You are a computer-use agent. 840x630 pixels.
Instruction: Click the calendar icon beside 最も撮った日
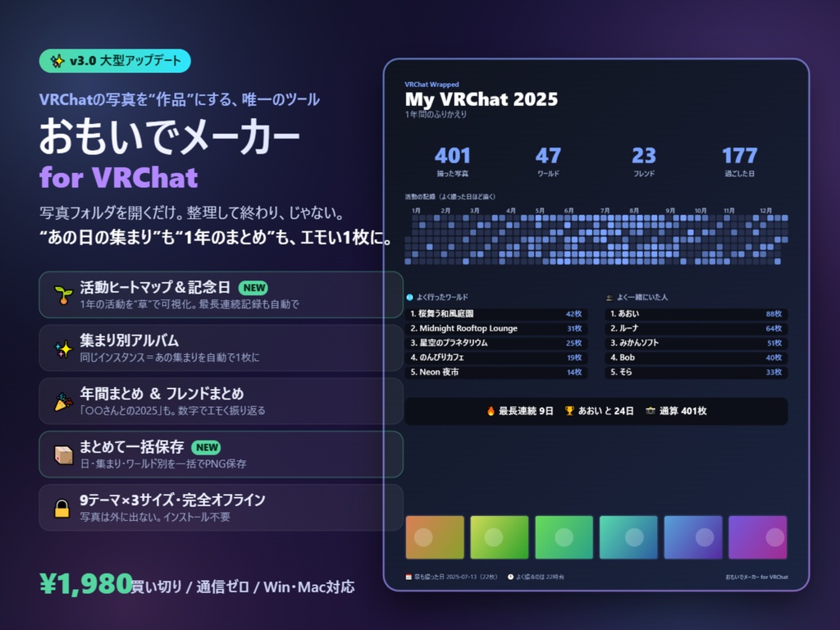tap(409, 577)
